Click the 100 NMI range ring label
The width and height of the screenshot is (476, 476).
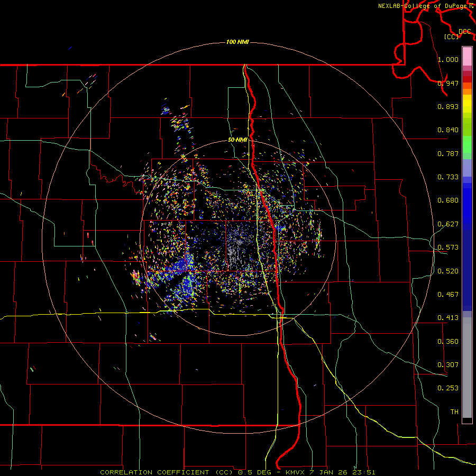pos(237,42)
